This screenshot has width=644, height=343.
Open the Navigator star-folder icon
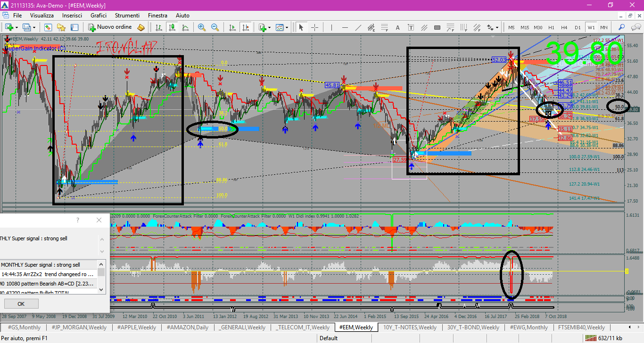click(61, 27)
